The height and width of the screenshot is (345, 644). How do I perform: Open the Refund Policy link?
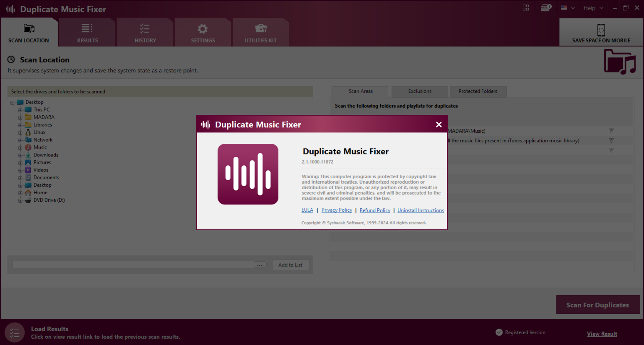click(x=375, y=210)
